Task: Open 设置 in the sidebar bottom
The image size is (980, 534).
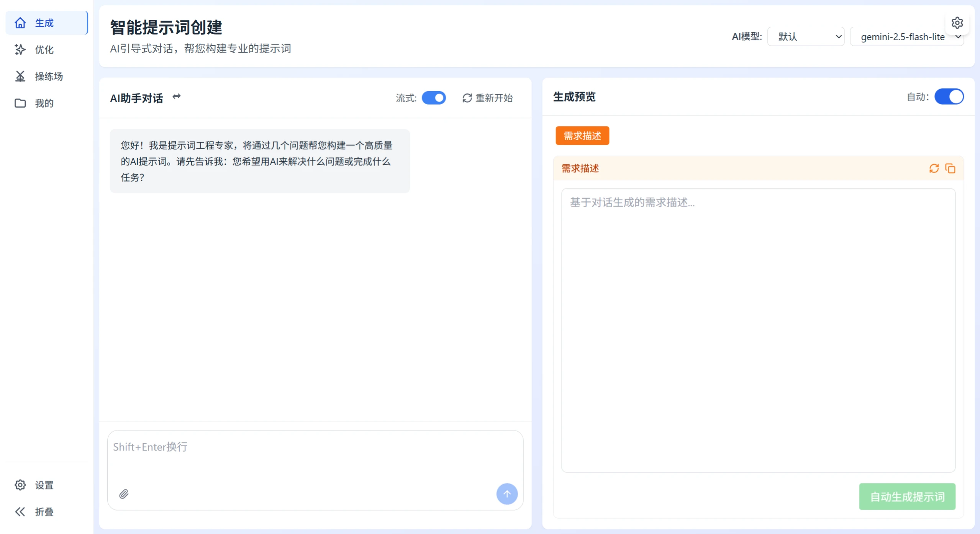Action: point(47,485)
